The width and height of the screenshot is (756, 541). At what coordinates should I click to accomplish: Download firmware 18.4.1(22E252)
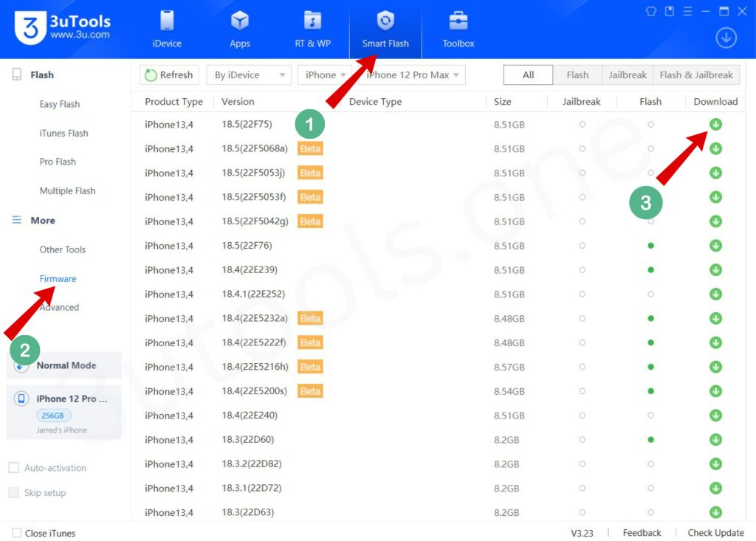715,294
